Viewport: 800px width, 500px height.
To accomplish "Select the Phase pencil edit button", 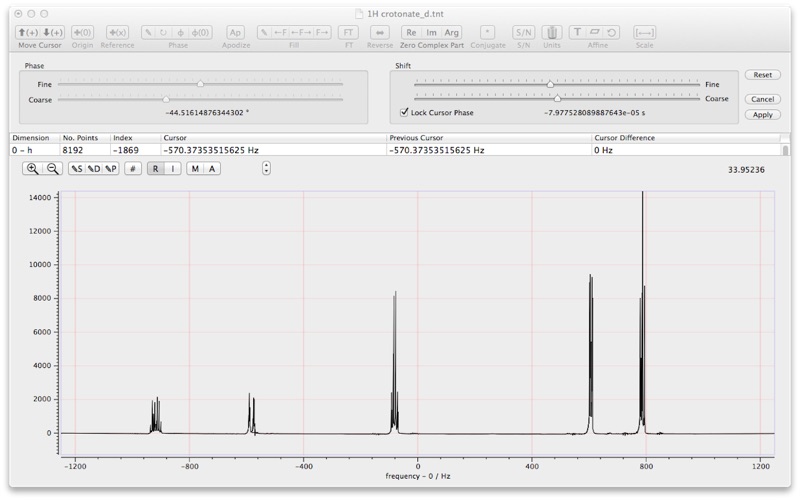I will (148, 33).
